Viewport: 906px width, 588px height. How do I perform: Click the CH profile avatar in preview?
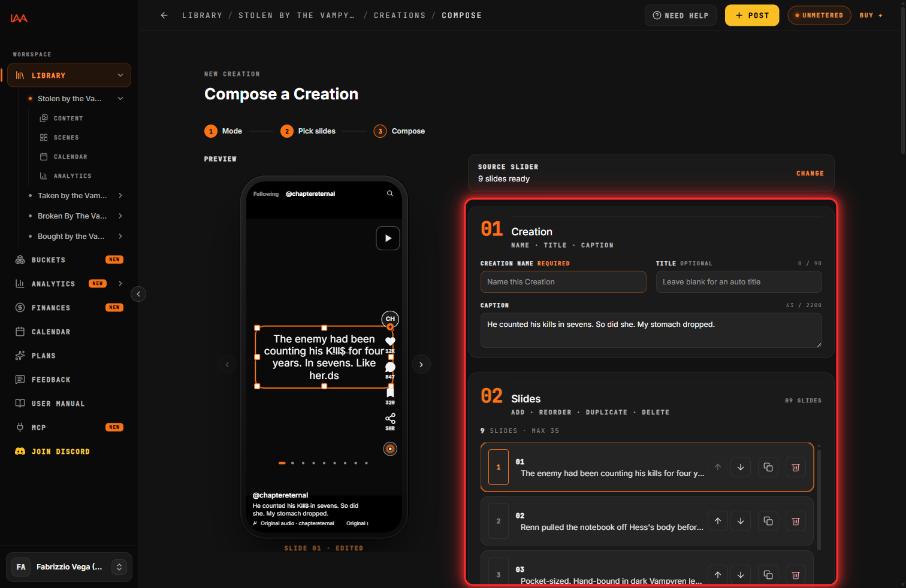(x=390, y=319)
